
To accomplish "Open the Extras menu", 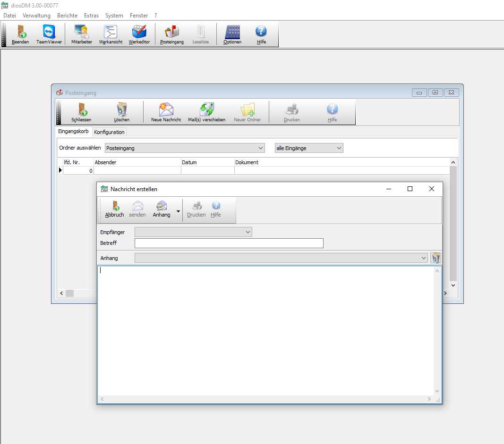I will pos(91,16).
